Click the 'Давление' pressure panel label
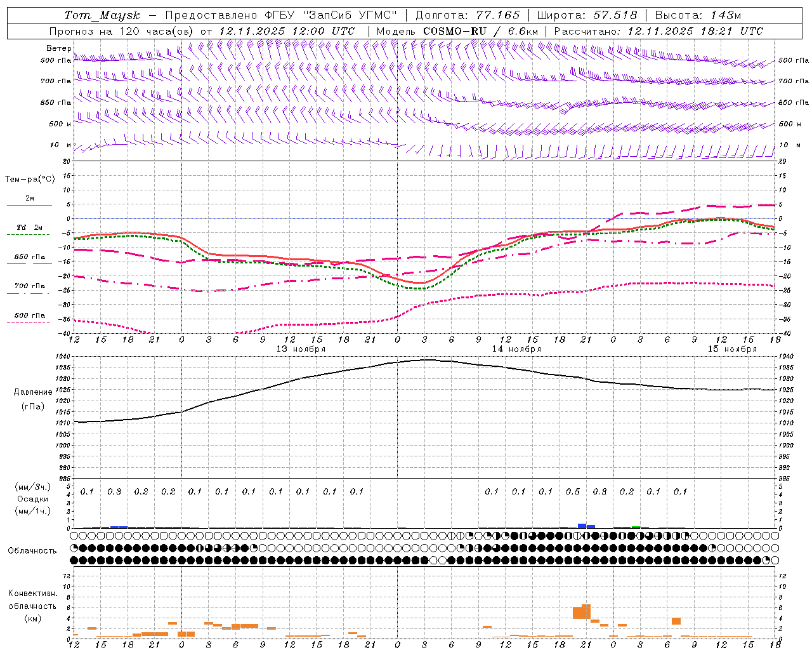The image size is (812, 650). (33, 392)
